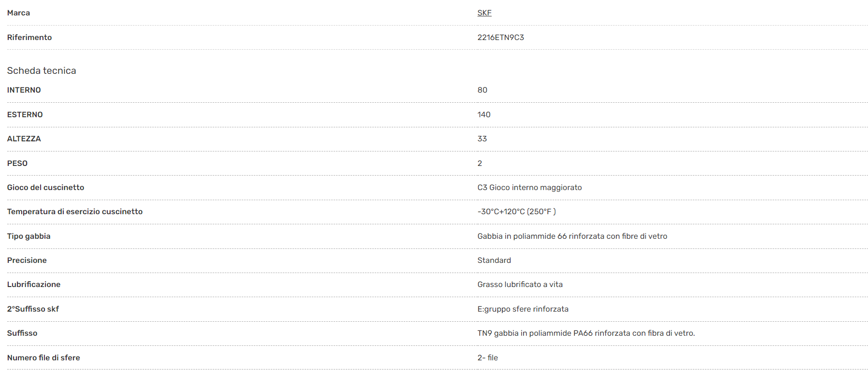
Task: Click the Numero file di sfere value
Action: [487, 357]
